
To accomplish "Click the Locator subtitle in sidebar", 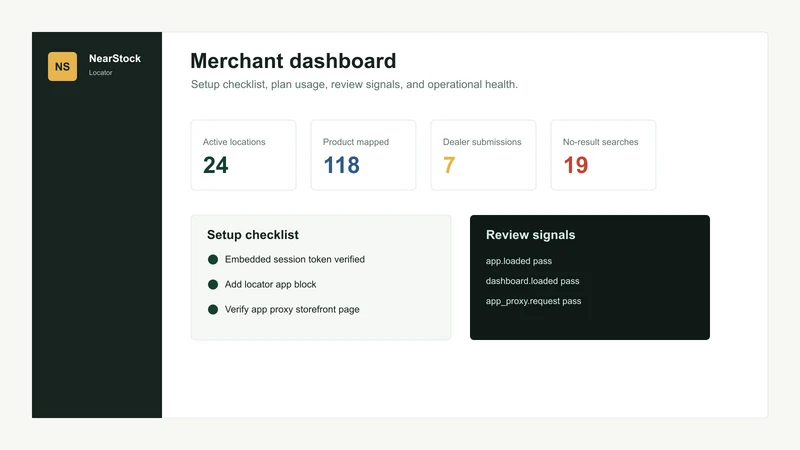I will (x=101, y=73).
